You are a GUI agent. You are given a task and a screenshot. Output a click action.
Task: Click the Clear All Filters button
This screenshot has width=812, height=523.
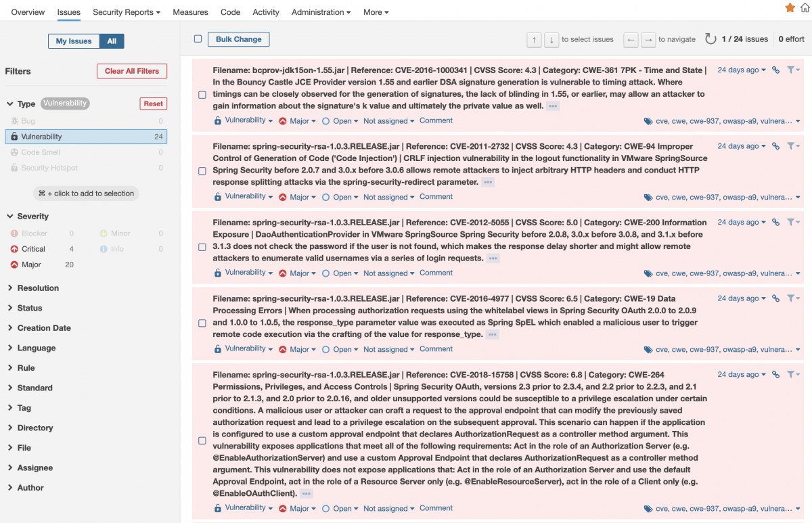click(x=131, y=71)
